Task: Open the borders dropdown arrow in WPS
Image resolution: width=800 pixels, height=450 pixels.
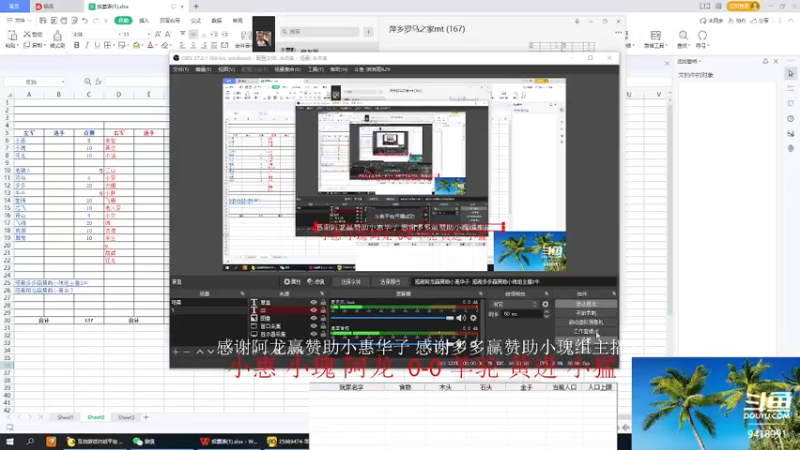Action: [114, 45]
